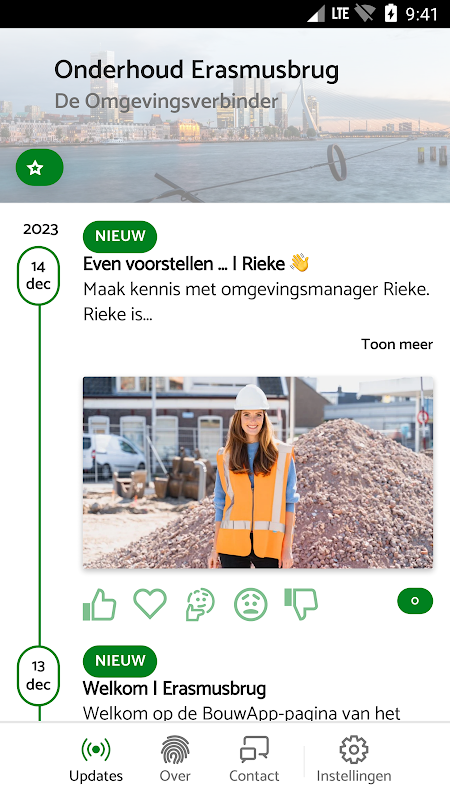Select the thinking face reaction

(200, 604)
